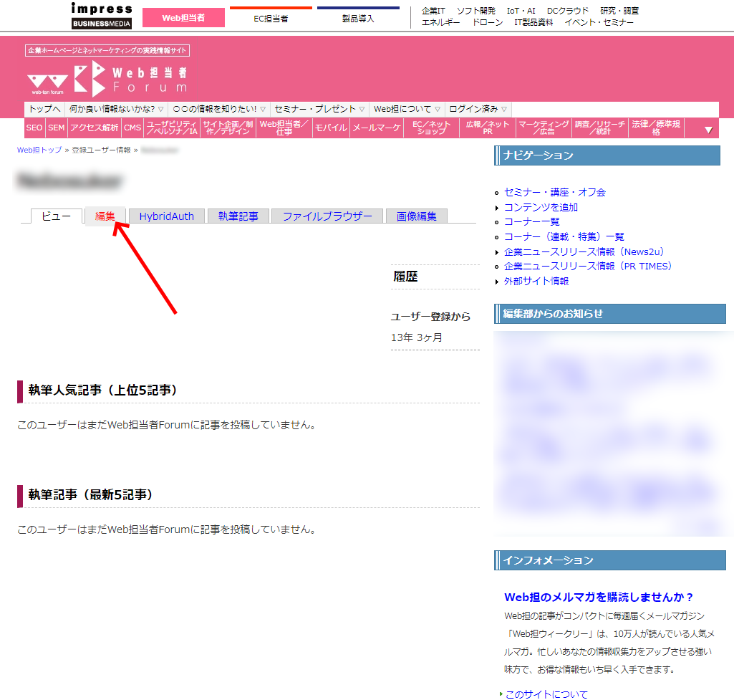The image size is (734, 700).
Task: Expand the コンテンツを追加 tree arrow
Action: point(497,208)
